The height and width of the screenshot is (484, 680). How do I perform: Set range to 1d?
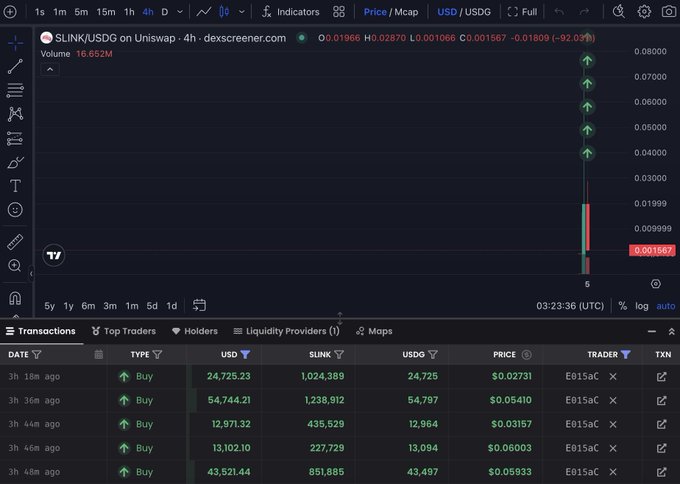pos(172,306)
